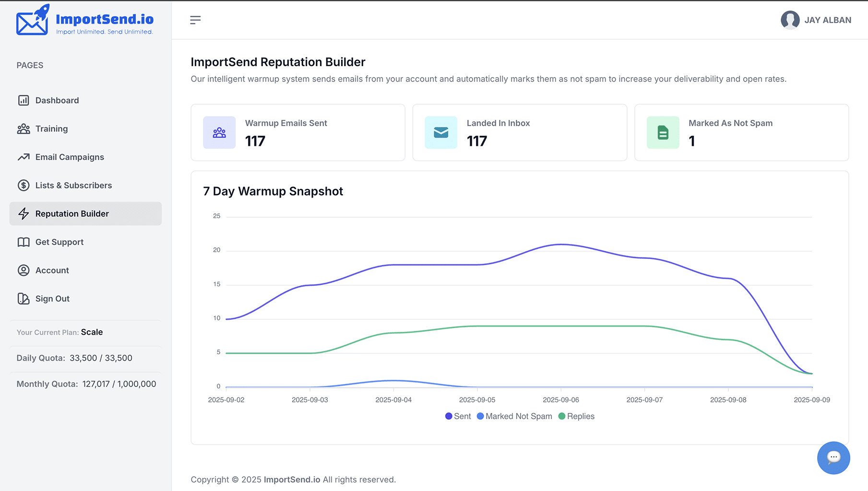This screenshot has height=491, width=868.
Task: Click the 2025-09-09 x-axis date label
Action: pyautogui.click(x=812, y=400)
